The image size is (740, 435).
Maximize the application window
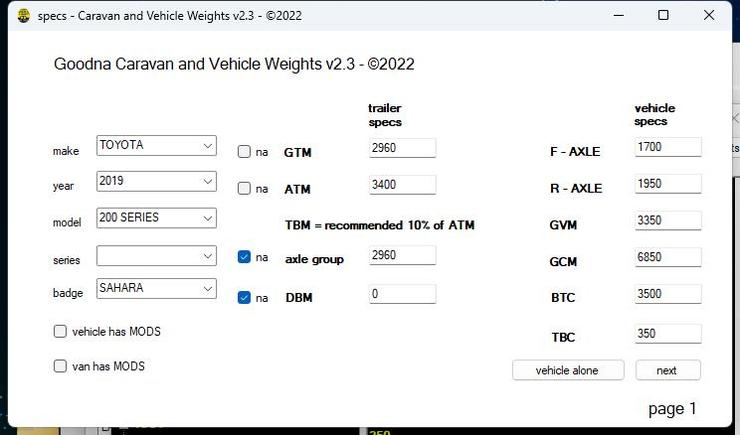[663, 15]
